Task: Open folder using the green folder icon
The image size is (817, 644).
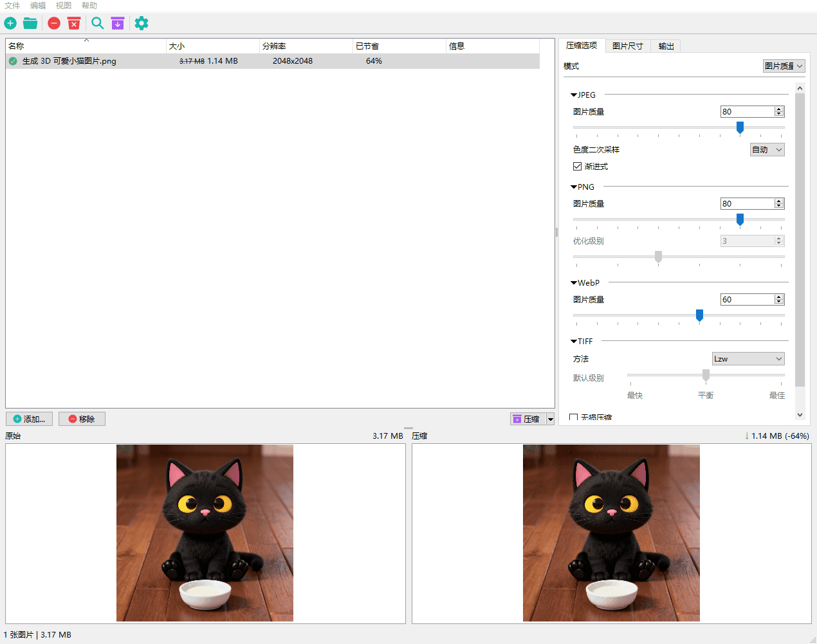Action: (30, 24)
